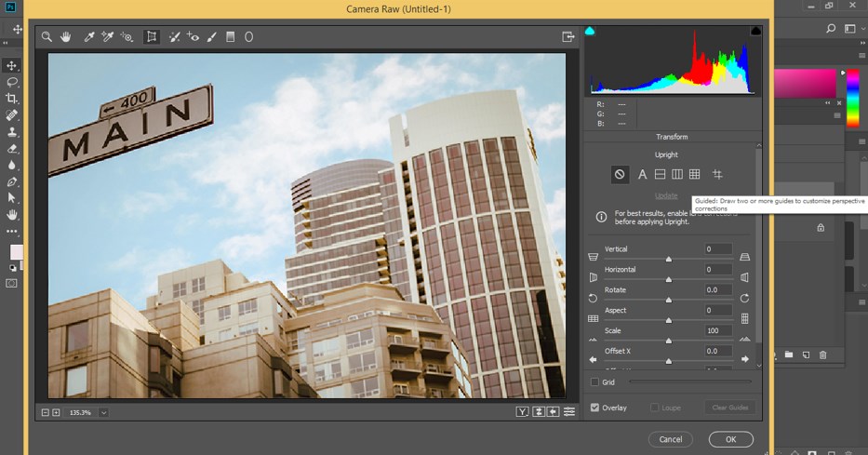The image size is (868, 455).
Task: Select the disabled Upright option
Action: tap(620, 174)
